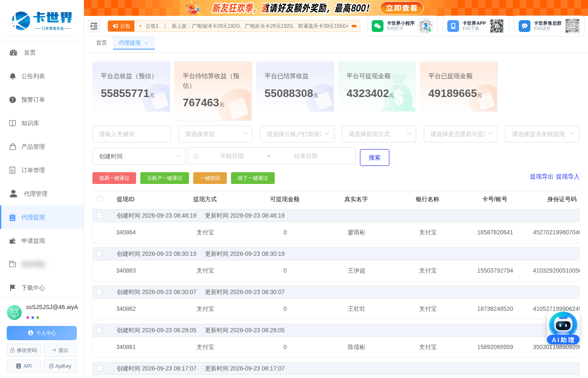Screen dimensions: 588x378
Task: Click the 请输入关键词 input field
Action: [131, 134]
